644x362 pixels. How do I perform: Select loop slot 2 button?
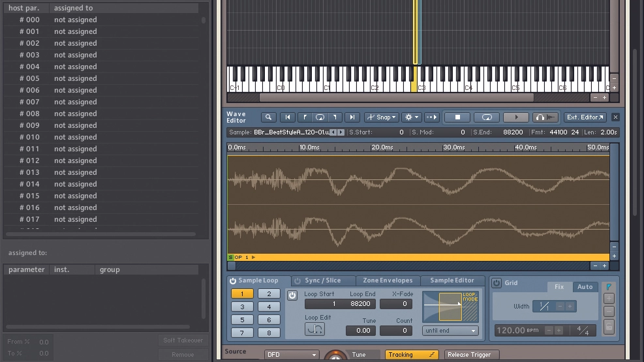pyautogui.click(x=269, y=294)
